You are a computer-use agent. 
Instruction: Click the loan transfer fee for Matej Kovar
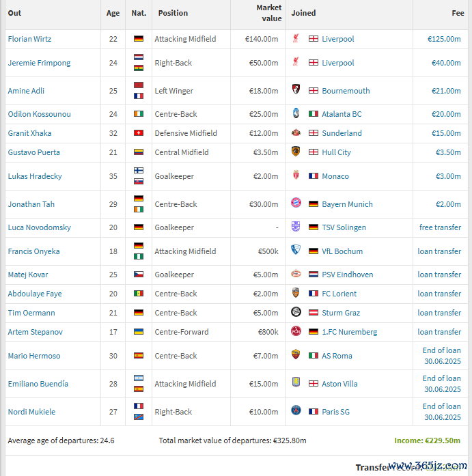coord(439,275)
